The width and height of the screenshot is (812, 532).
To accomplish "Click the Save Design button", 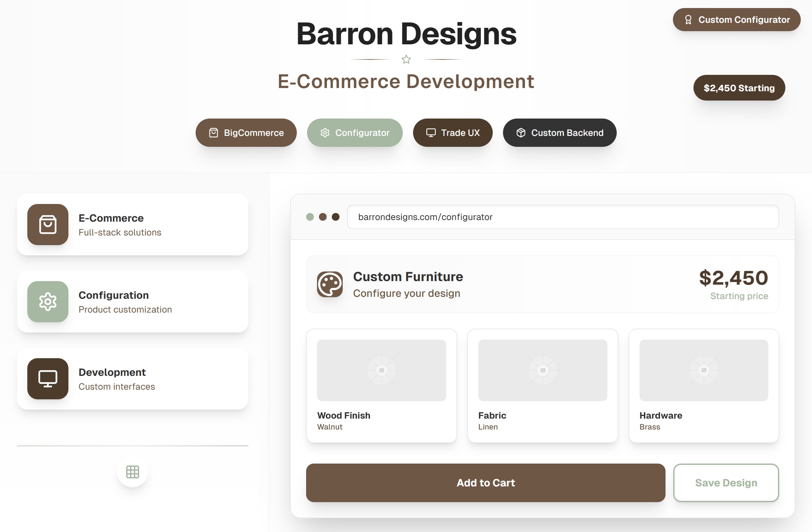I will tap(726, 483).
